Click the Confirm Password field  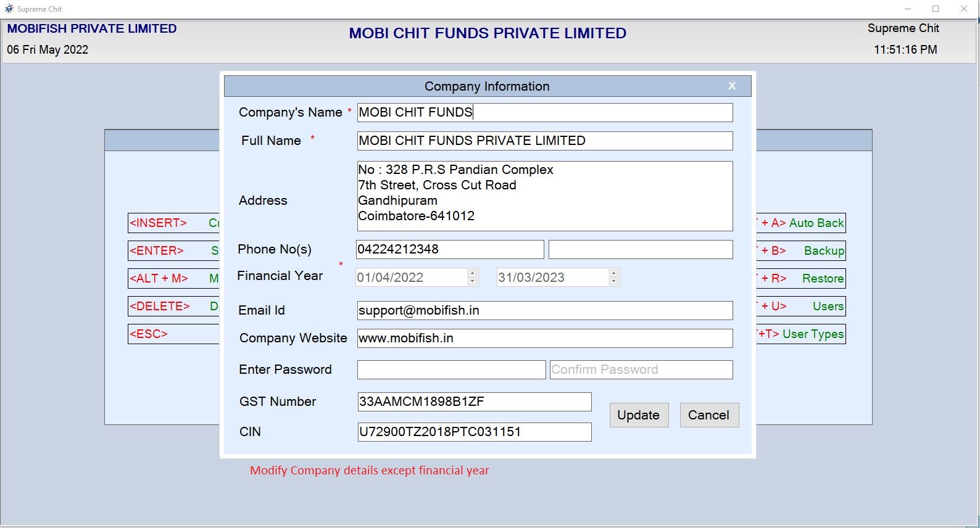(x=640, y=369)
